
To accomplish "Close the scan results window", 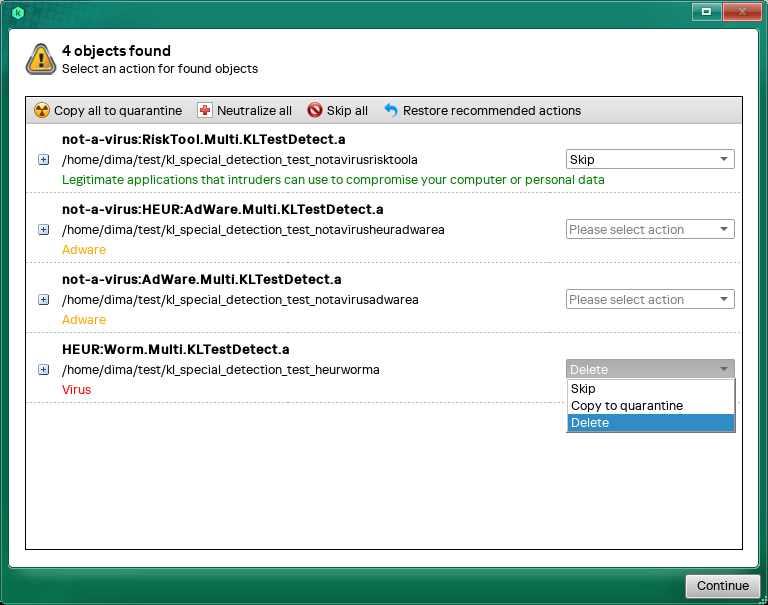I will click(740, 12).
